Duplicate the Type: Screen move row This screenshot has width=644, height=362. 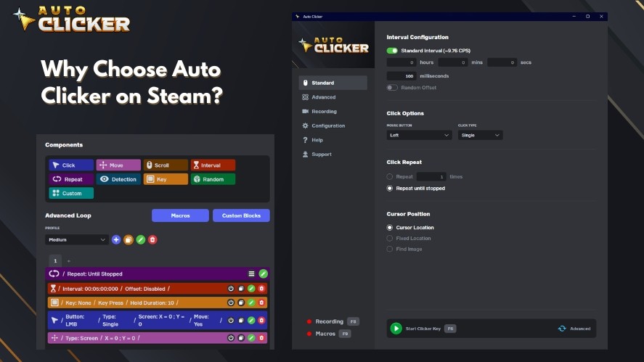[x=241, y=338]
